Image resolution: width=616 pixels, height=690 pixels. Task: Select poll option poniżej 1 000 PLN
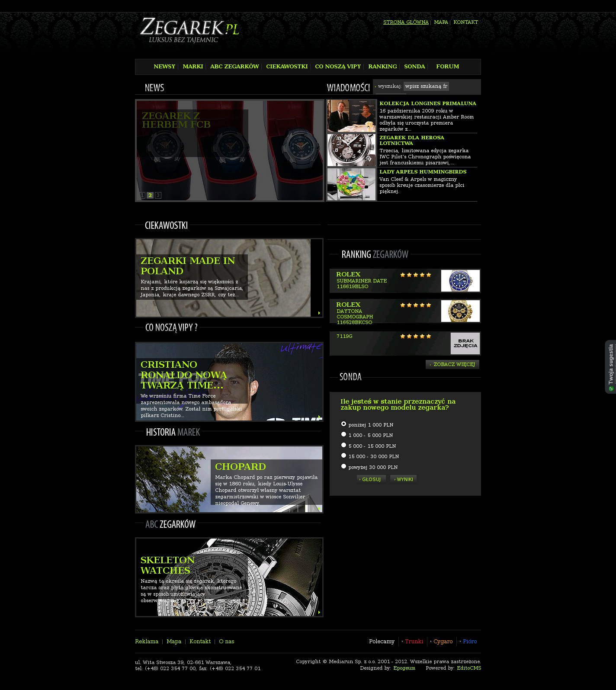click(343, 424)
